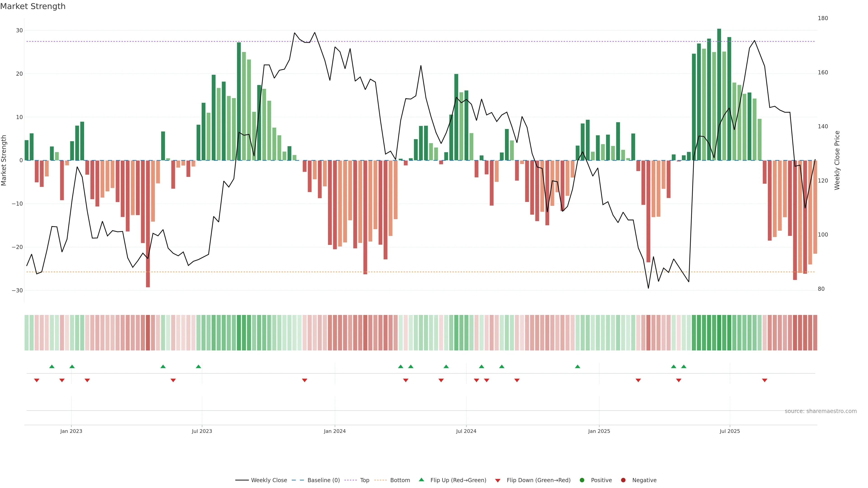Click the first green flip-up triangle marker

[52, 366]
